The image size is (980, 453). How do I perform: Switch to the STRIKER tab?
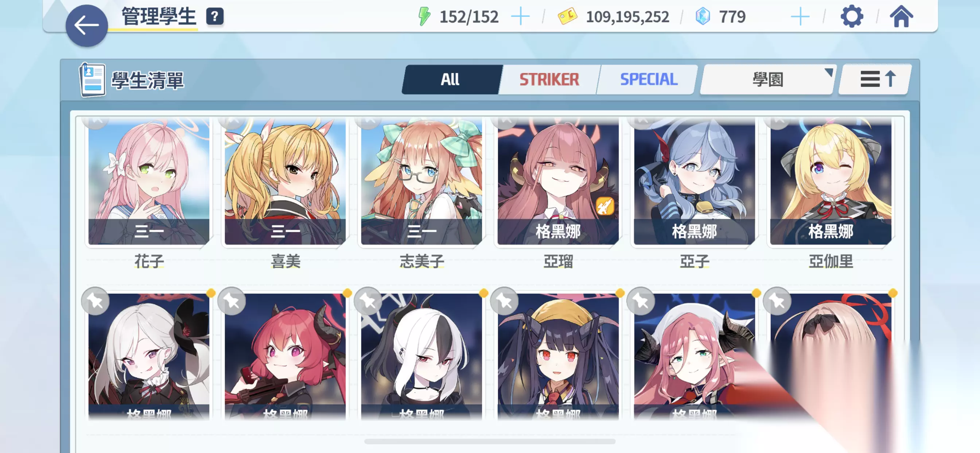549,80
